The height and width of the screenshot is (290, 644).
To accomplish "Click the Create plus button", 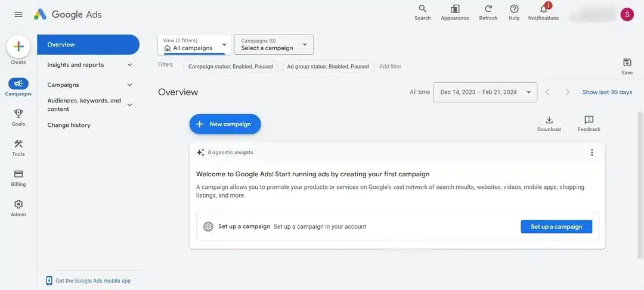I will 18,46.
